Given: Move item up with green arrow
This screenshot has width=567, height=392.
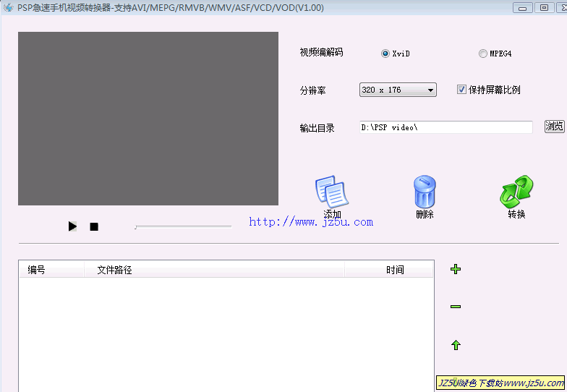Looking at the screenshot, I should [x=456, y=345].
